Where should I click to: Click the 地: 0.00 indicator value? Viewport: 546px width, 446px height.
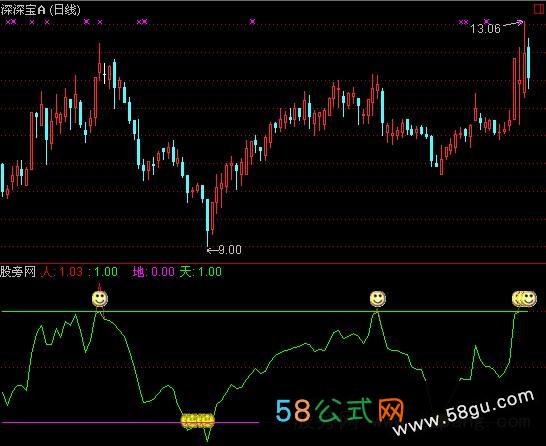154,271
